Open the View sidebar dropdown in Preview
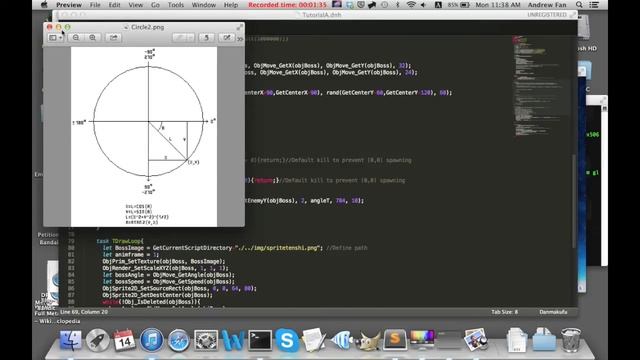Image resolution: width=640 pixels, height=360 pixels. click(56, 38)
